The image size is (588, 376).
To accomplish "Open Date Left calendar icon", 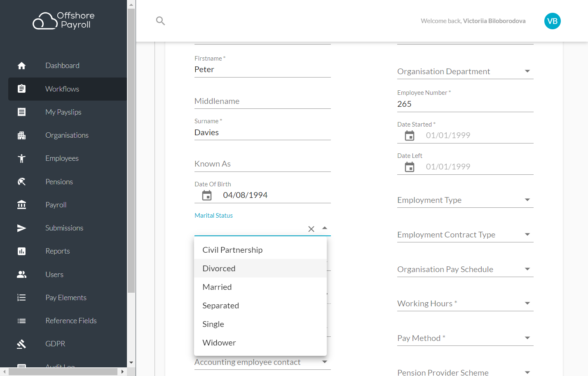I will coord(410,167).
